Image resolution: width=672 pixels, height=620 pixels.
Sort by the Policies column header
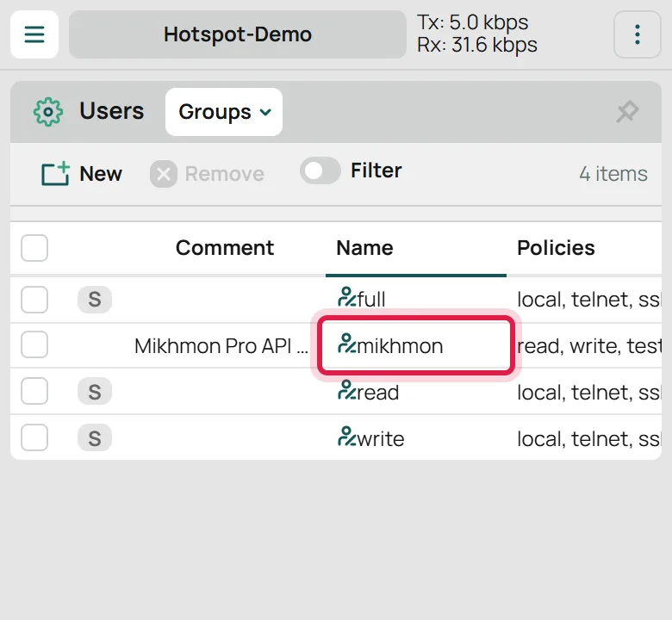(556, 248)
